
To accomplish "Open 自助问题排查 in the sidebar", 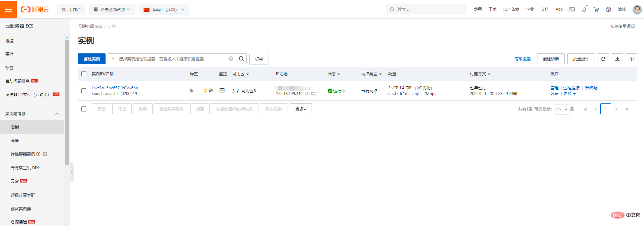I will [x=17, y=81].
